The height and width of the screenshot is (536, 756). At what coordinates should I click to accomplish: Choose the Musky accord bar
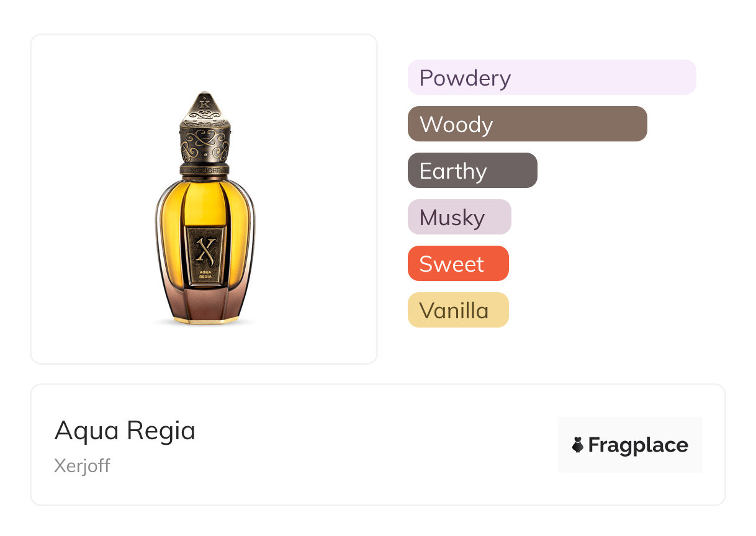tap(459, 217)
